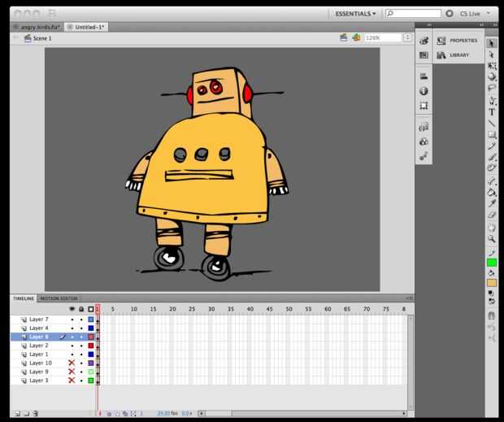Select the 3D Rotation tool
This screenshot has width=504, height=422.
coord(492,77)
